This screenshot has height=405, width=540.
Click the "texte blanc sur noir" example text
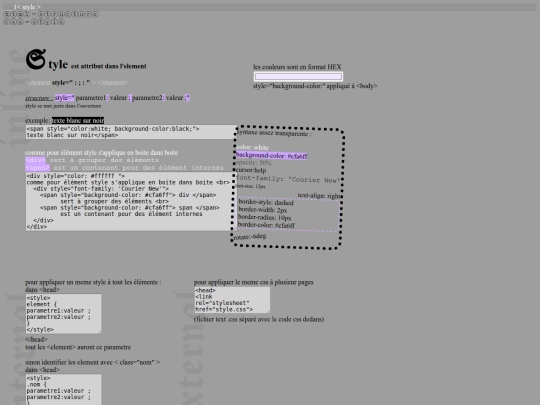tap(78, 121)
